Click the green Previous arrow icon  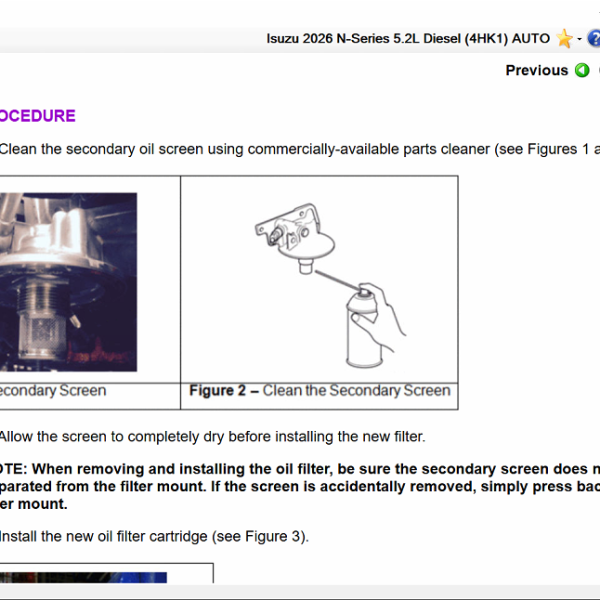pyautogui.click(x=582, y=70)
